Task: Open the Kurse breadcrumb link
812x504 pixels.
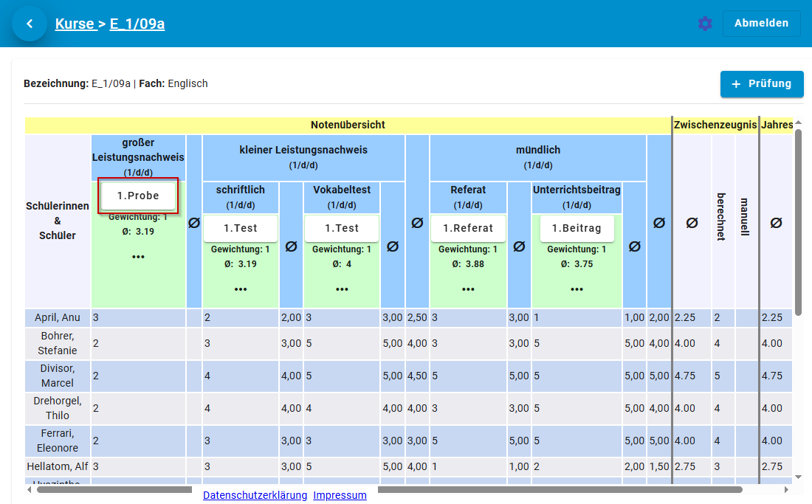Action: pos(75,24)
